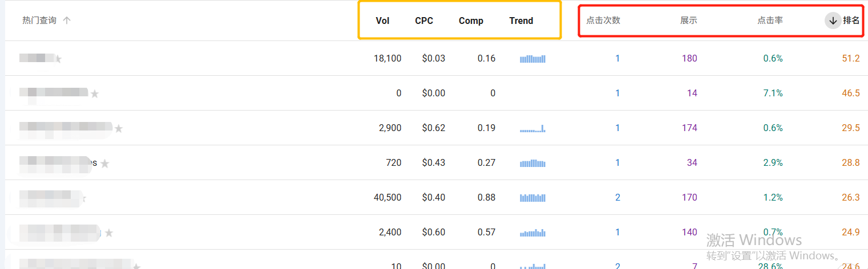Star the query with 18,100 search volume
This screenshot has height=269, width=868.
coord(58,59)
